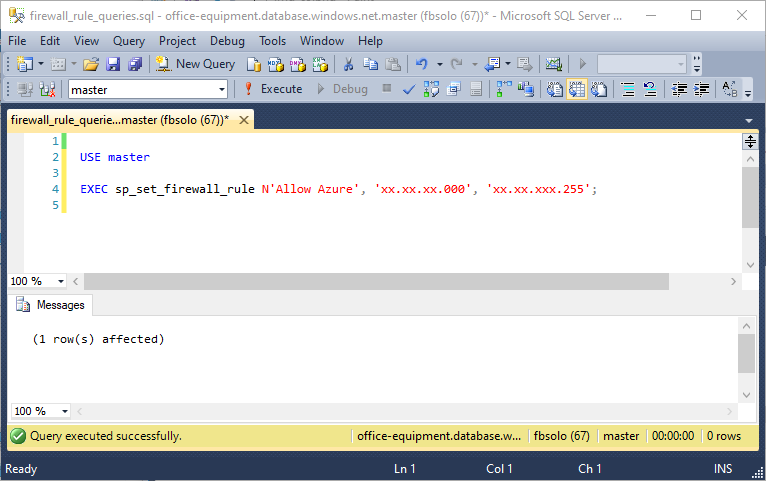The width and height of the screenshot is (766, 481).
Task: Open the Tools menu
Action: (273, 41)
